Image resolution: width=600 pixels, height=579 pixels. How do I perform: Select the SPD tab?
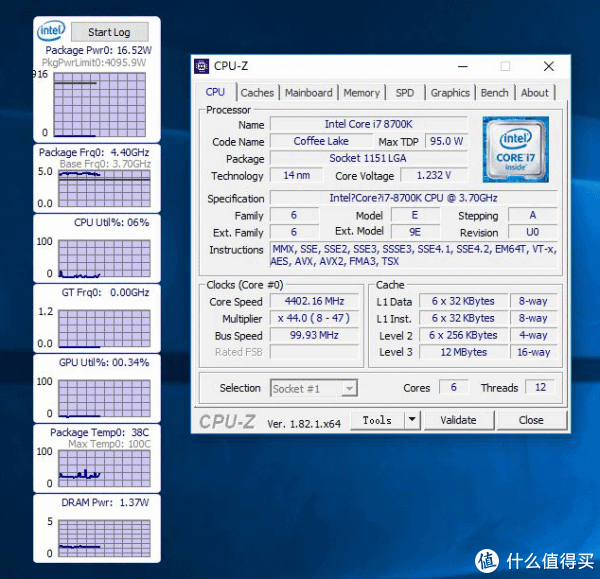point(405,93)
